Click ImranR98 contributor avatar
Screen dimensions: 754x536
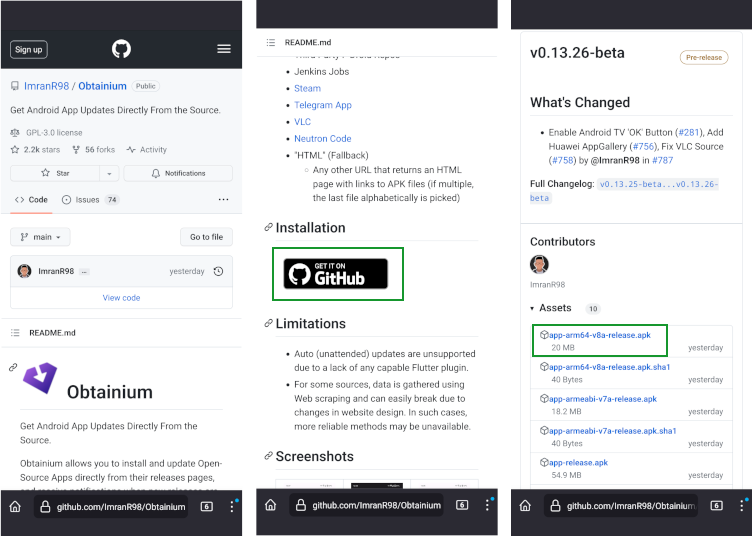click(539, 264)
